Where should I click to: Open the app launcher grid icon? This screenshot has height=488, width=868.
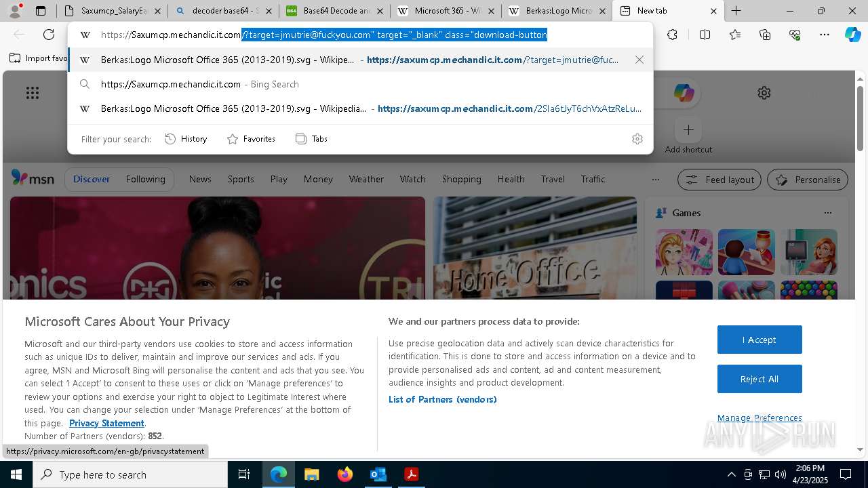(x=33, y=93)
